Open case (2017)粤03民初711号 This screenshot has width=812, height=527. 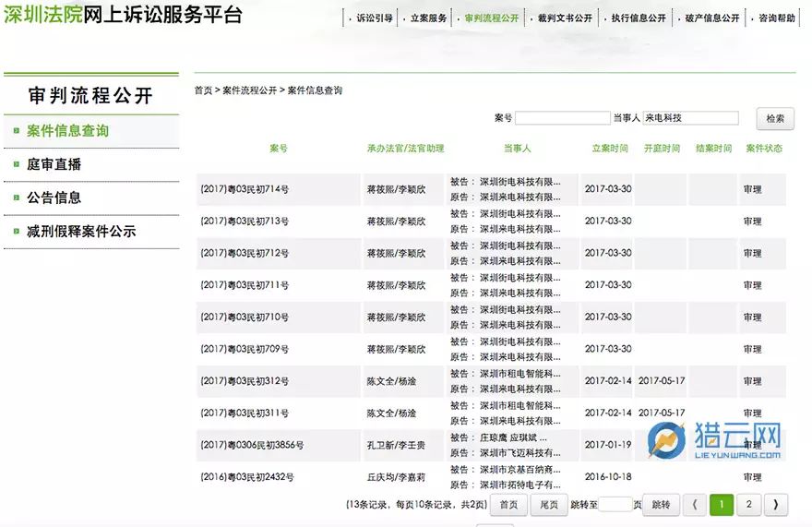click(x=245, y=285)
